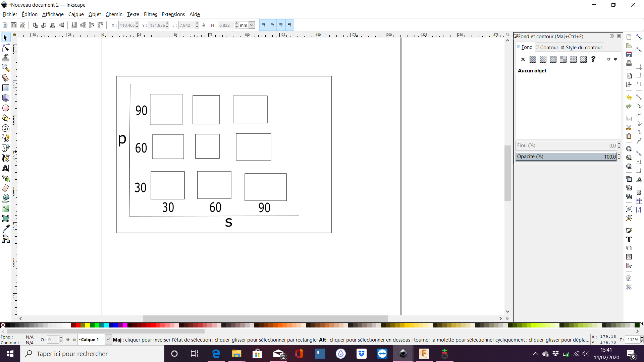Toggle current layer visibility eye
The image size is (644, 362).
pyautogui.click(x=68, y=340)
